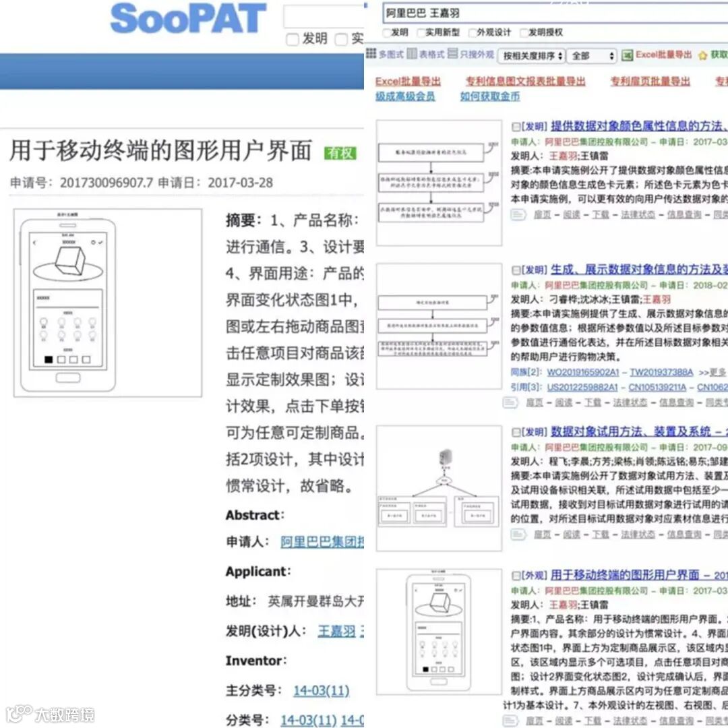Open the 如何获取金币 link
The height and width of the screenshot is (728, 728).
pyautogui.click(x=490, y=96)
